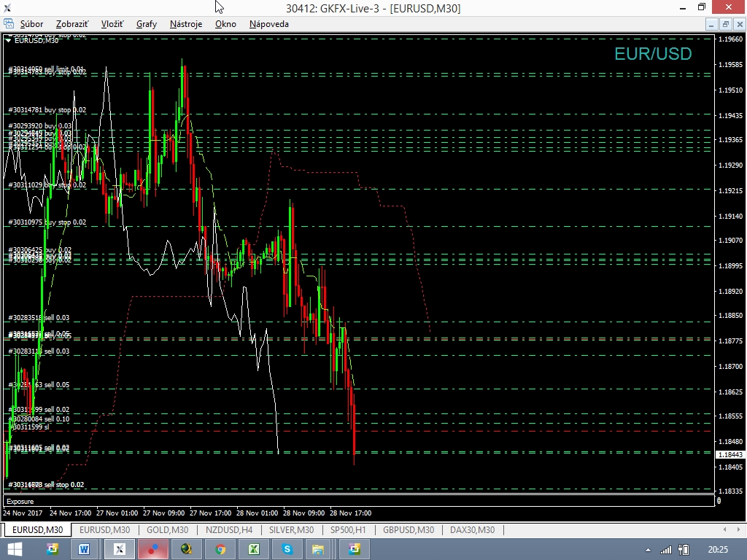Open the Nápoveda help menu

(268, 24)
